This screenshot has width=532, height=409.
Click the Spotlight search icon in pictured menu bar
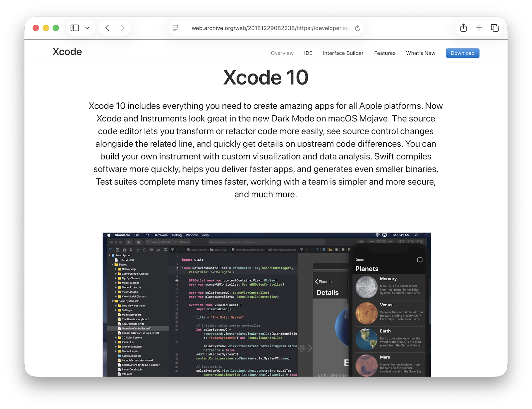(x=416, y=235)
